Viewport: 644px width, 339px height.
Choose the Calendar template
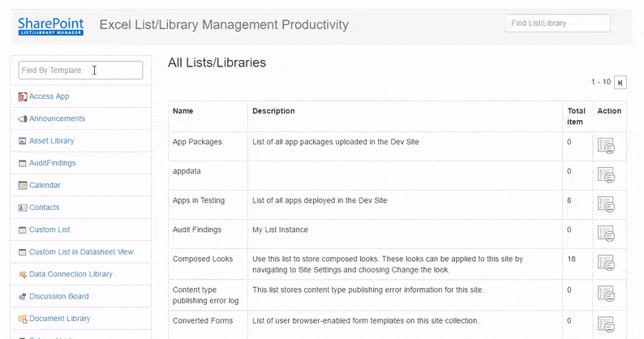click(45, 185)
